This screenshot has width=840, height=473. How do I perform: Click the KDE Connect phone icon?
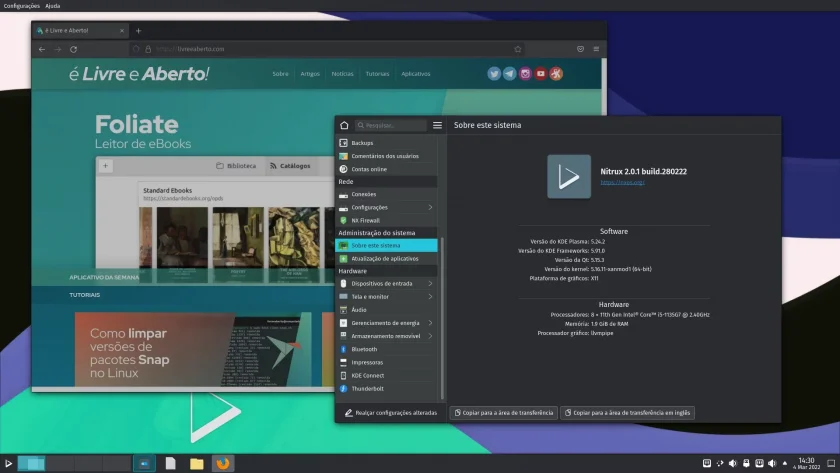[x=343, y=376]
